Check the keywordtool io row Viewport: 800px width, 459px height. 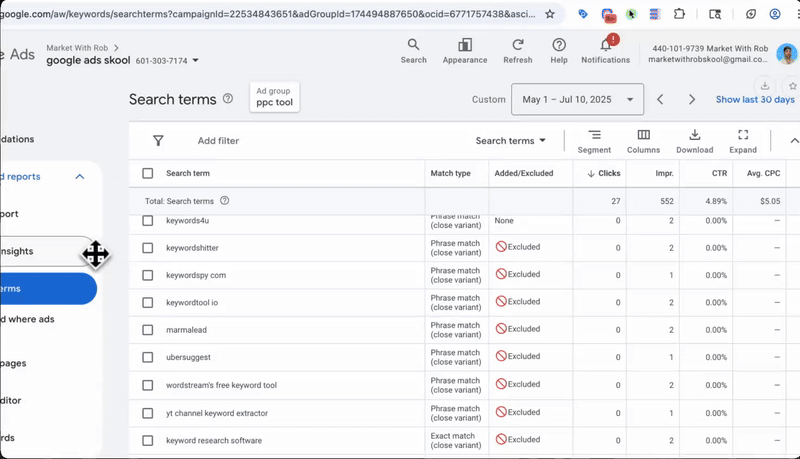147,303
